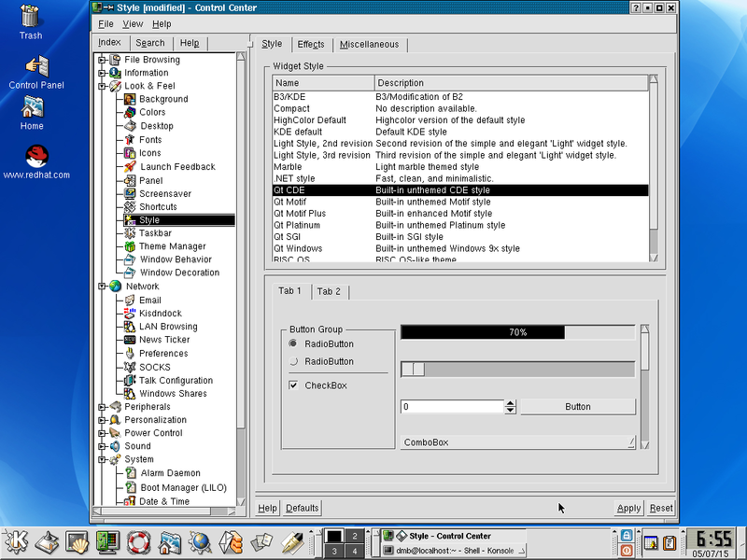Click the preview slider handle

pyautogui.click(x=414, y=369)
